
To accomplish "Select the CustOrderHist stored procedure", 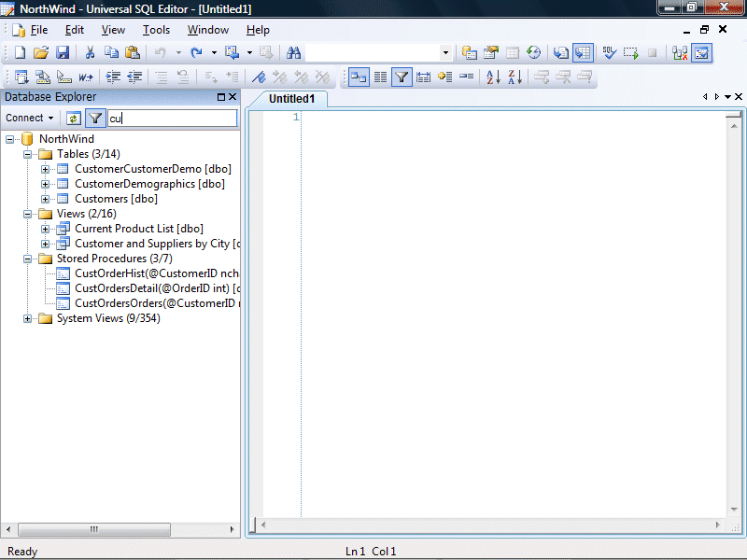I will point(157,273).
